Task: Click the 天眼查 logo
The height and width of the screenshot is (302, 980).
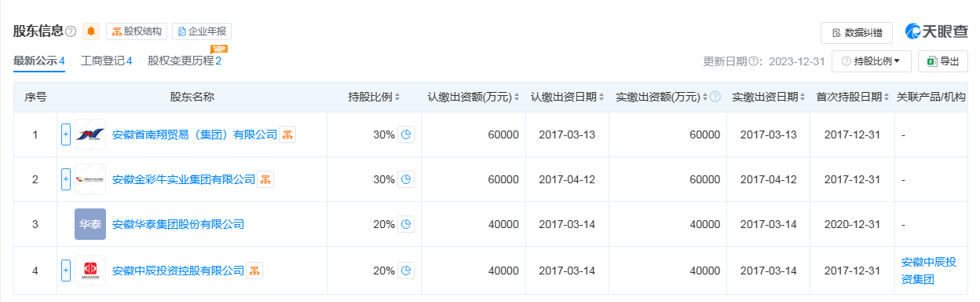Action: [x=936, y=31]
